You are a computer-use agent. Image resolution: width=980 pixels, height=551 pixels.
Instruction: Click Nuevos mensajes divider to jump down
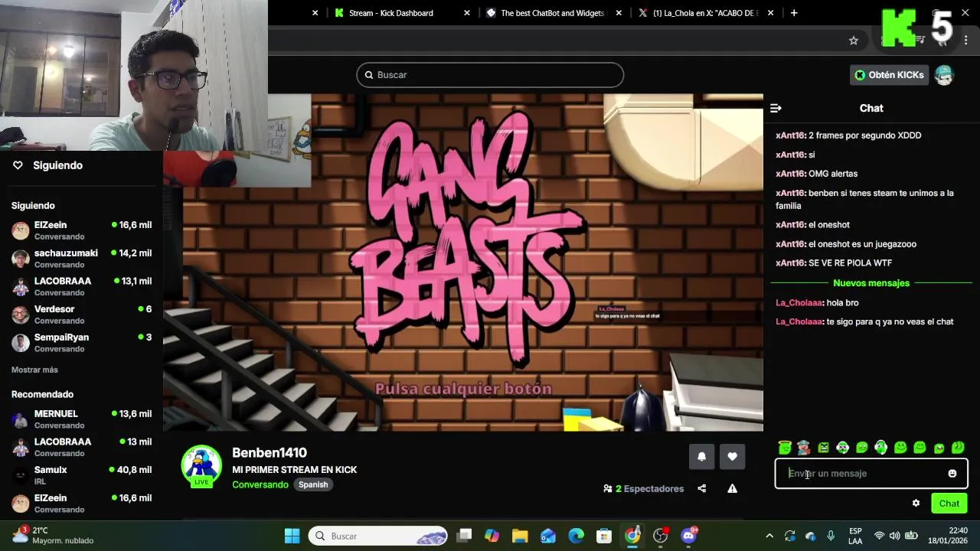tap(871, 283)
